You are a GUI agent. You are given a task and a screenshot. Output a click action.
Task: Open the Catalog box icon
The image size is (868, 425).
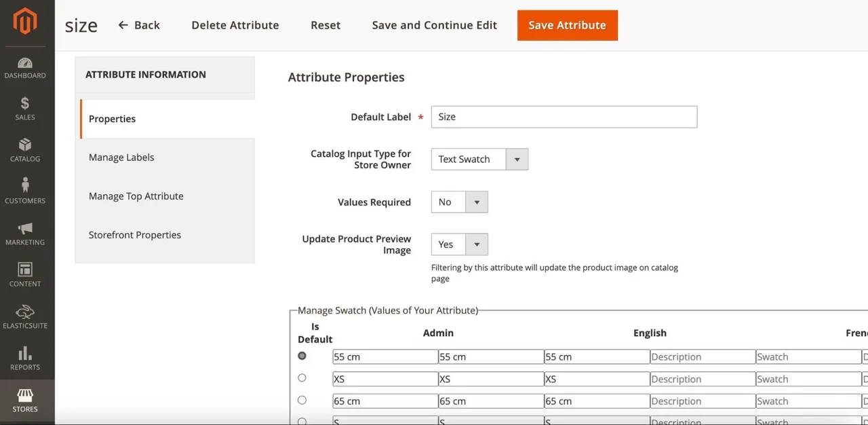pyautogui.click(x=25, y=145)
